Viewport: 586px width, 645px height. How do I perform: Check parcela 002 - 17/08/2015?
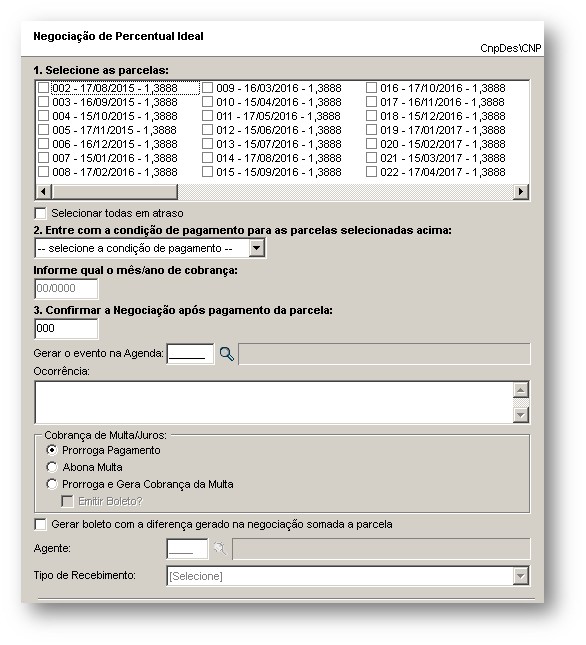pyautogui.click(x=43, y=88)
